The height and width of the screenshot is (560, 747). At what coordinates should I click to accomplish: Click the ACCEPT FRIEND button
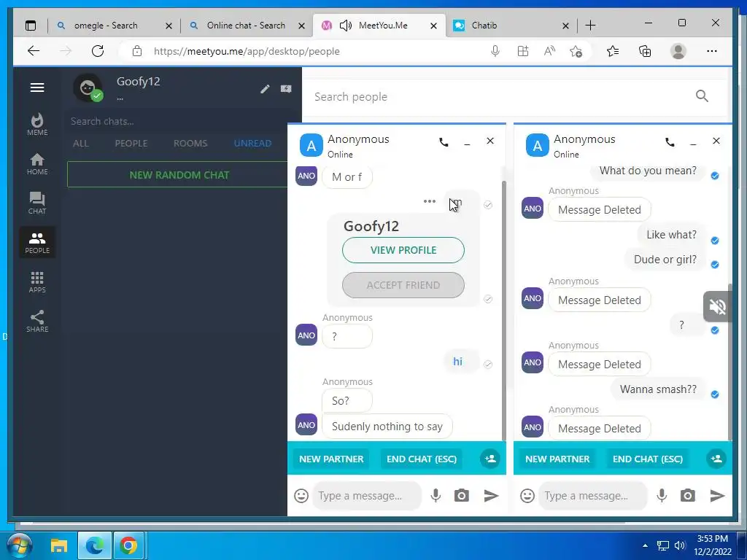[x=403, y=285]
